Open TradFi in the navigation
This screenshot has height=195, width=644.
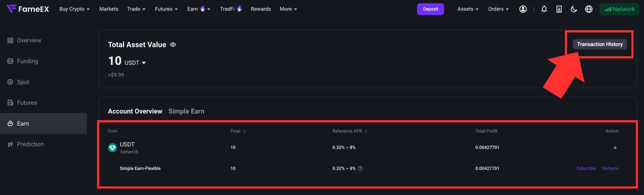pos(231,9)
